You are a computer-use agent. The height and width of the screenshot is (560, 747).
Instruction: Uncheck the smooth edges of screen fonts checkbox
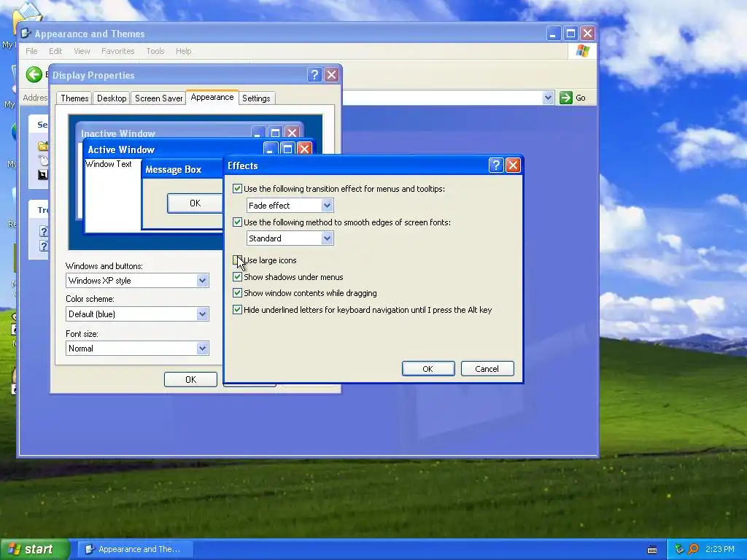(x=237, y=222)
